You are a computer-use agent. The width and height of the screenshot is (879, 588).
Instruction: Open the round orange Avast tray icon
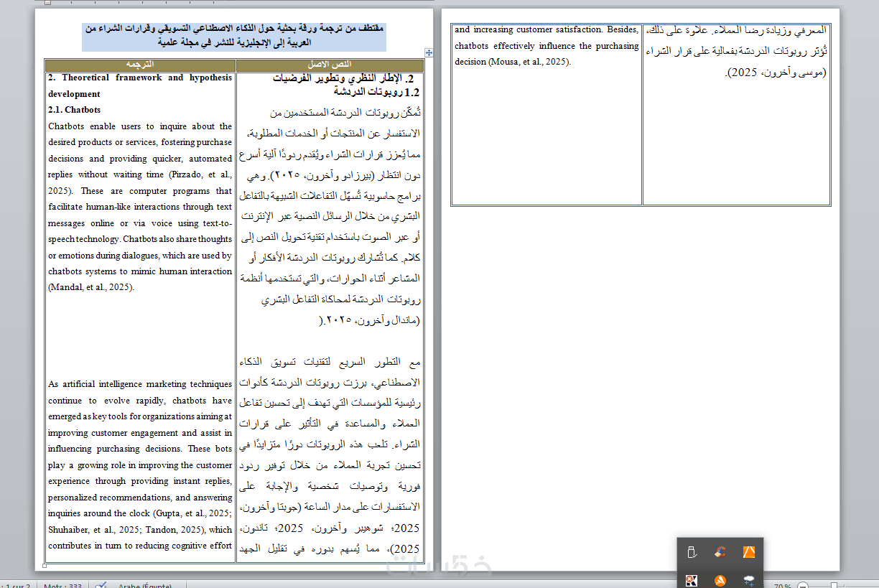pyautogui.click(x=720, y=580)
